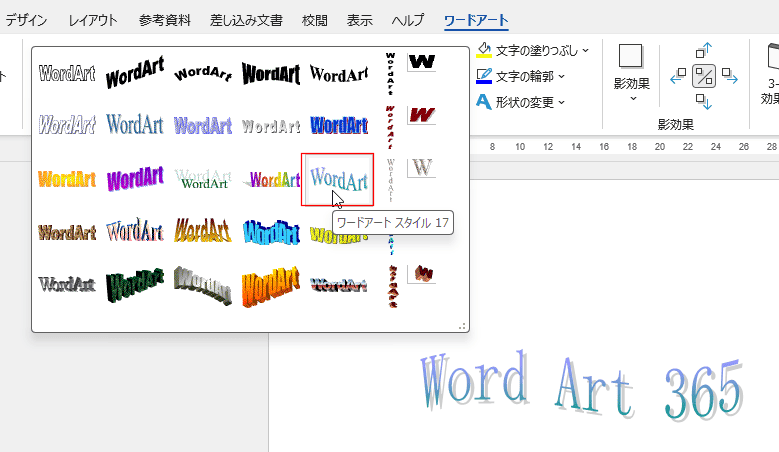This screenshot has width=779, height=452.
Task: Nudge shadow up arrow icon
Action: pos(704,49)
